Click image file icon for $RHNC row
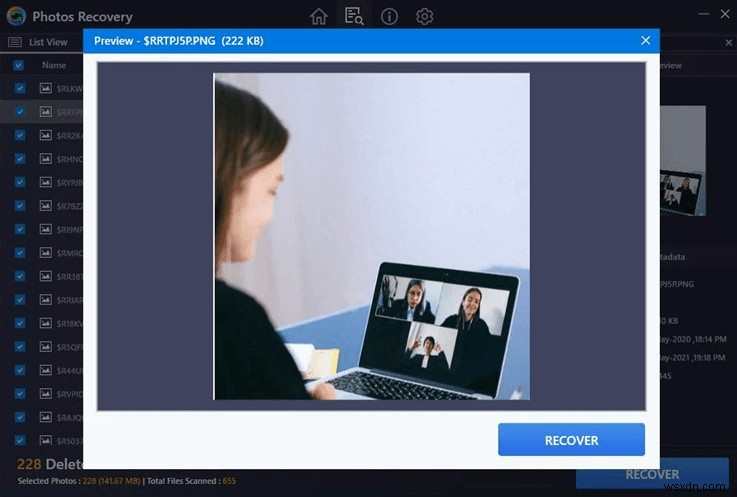737x497 pixels. point(45,159)
